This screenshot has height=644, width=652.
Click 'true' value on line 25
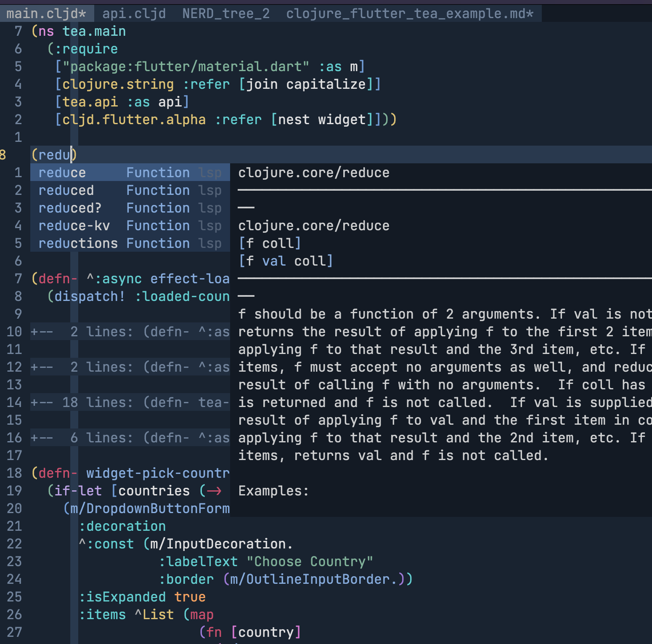click(190, 597)
